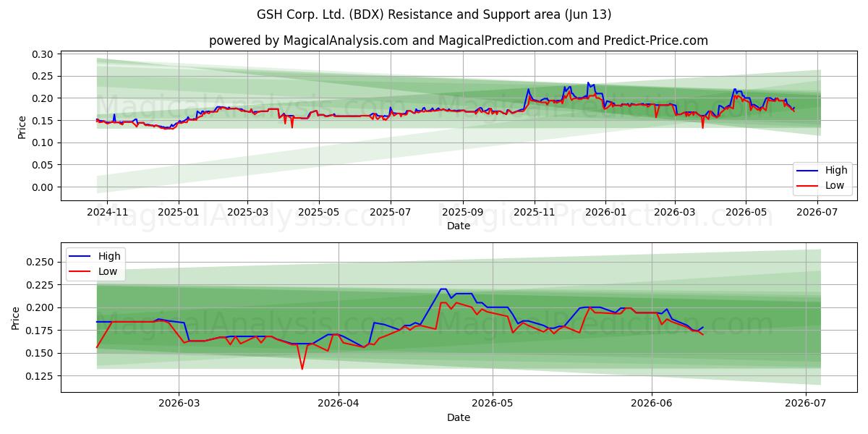Image resolution: width=868 pixels, height=434 pixels.
Task: Click the '2026-07' tick label on top chart
Action: click(817, 212)
